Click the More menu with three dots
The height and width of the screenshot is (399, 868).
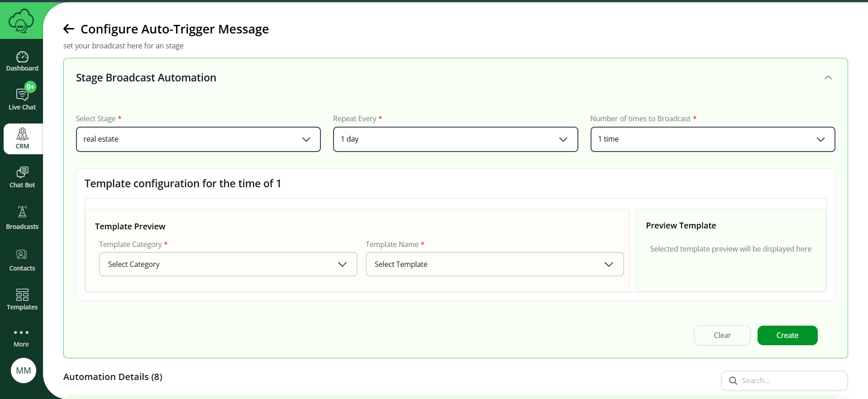[x=21, y=337]
